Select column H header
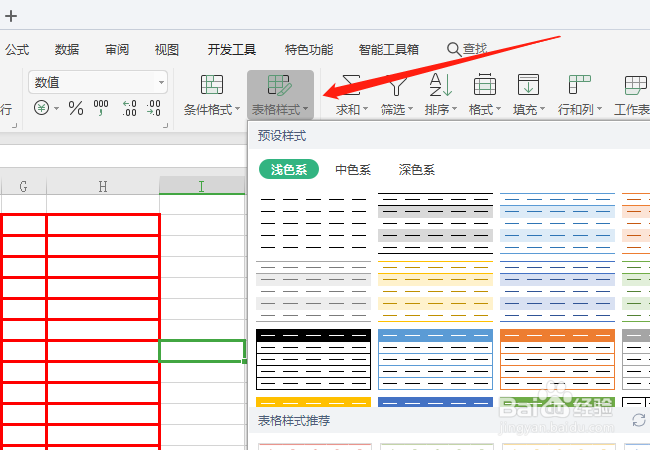Viewport: 650px width, 450px height. 103,186
